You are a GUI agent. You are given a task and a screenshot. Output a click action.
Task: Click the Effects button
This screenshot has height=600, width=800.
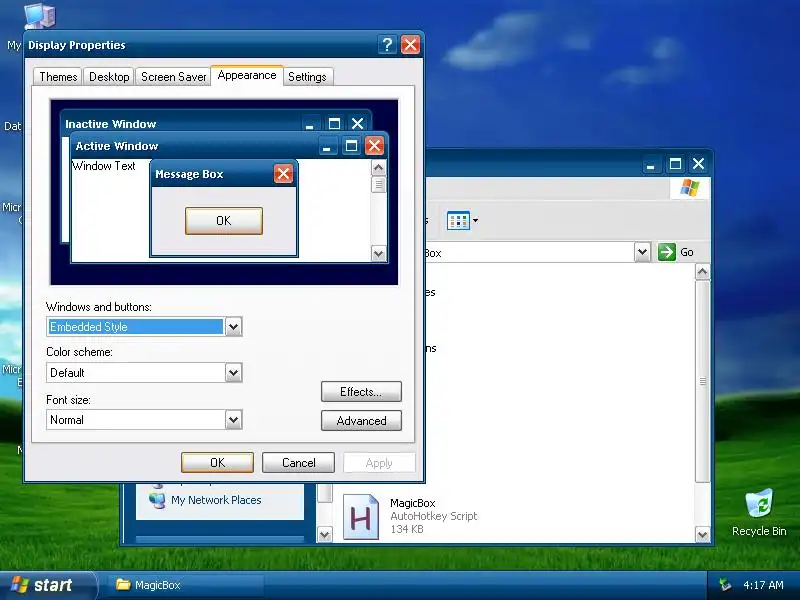(x=361, y=391)
